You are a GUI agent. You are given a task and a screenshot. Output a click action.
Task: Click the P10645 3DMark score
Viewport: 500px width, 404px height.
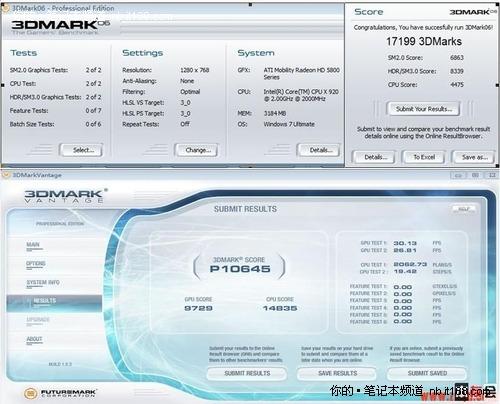tap(240, 269)
